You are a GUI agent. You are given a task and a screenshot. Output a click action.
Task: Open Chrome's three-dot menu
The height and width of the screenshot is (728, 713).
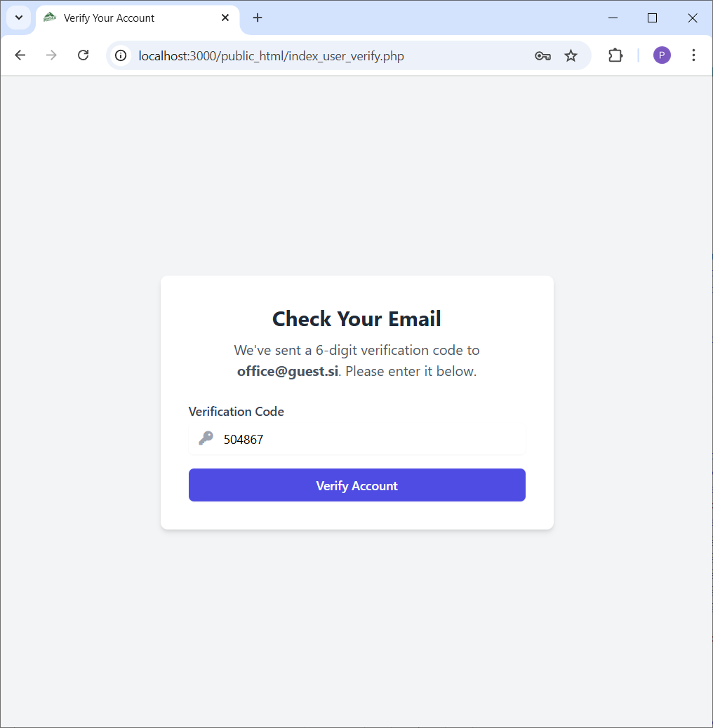[x=693, y=55]
